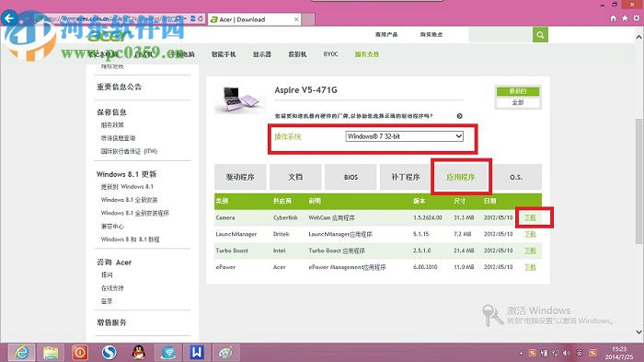Close the Acer | Download tab

(x=296, y=19)
